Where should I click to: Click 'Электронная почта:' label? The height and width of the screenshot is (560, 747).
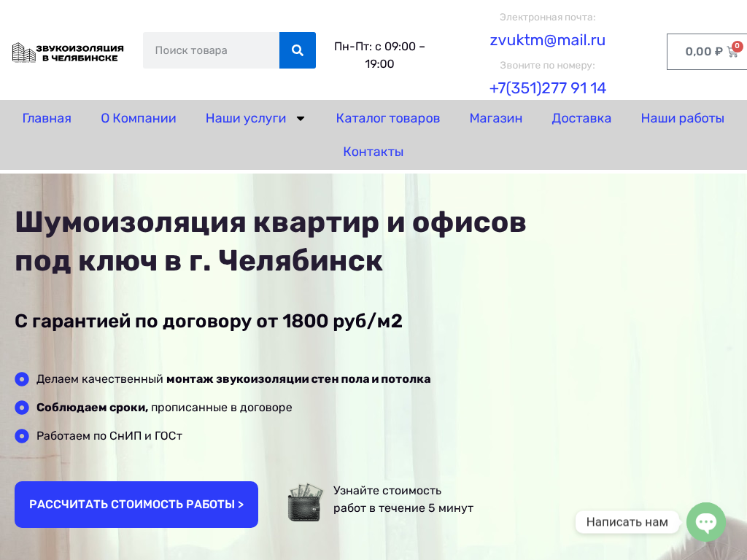click(547, 17)
